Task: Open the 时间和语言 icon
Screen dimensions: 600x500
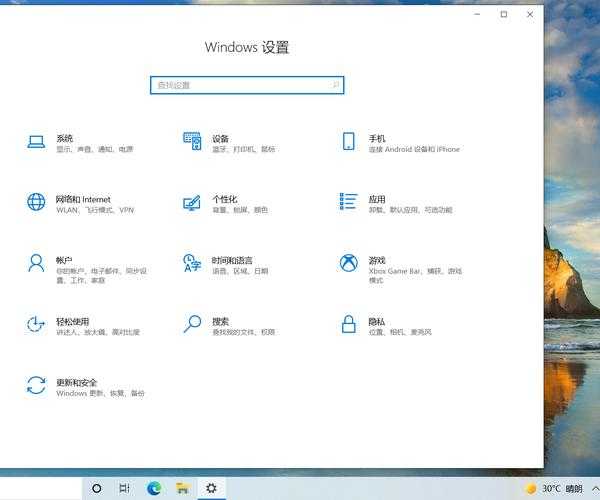Action: click(192, 263)
